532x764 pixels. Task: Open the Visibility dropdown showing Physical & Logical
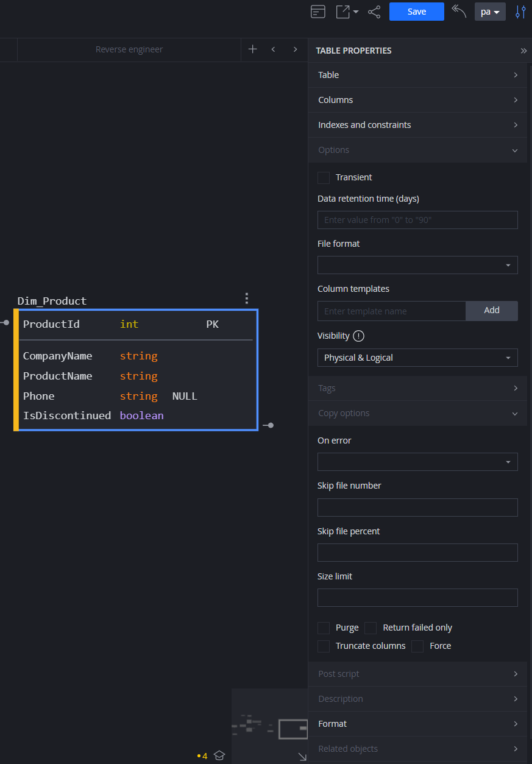click(417, 357)
